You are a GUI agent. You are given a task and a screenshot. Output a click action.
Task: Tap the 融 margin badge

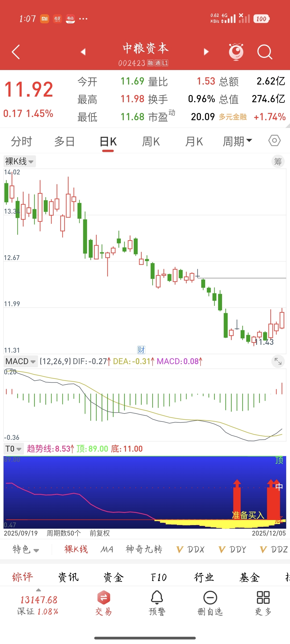point(150,63)
